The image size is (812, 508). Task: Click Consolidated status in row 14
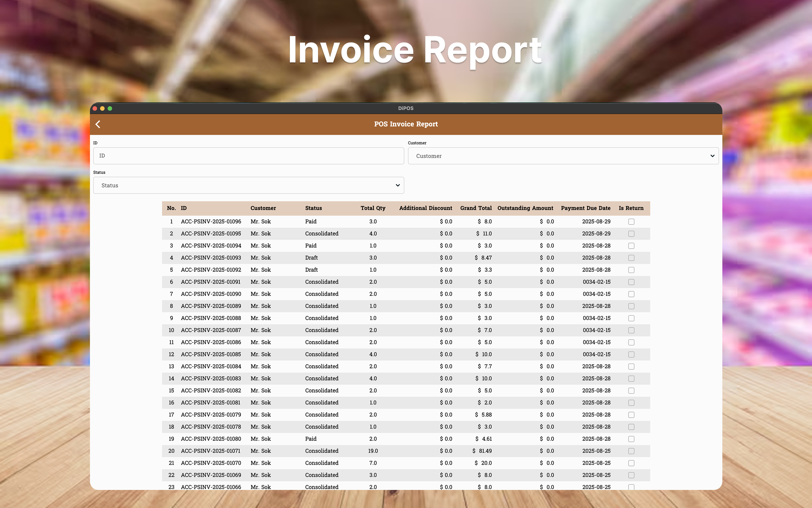pyautogui.click(x=321, y=379)
